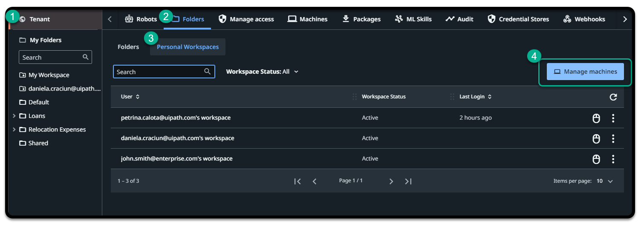Image resolution: width=644 pixels, height=227 pixels.
Task: Click the ML Skills network icon
Action: pyautogui.click(x=399, y=19)
